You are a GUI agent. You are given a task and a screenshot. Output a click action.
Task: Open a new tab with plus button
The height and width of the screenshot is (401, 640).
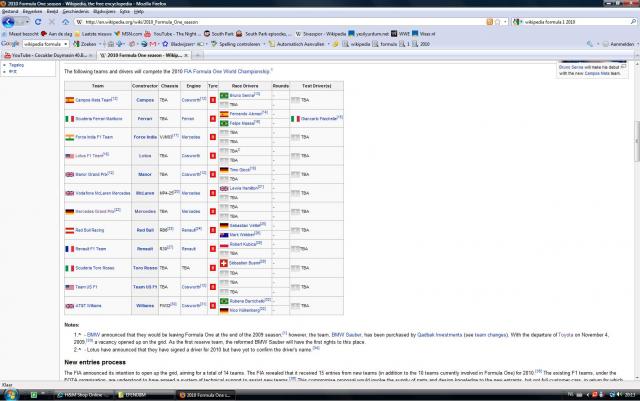pos(198,55)
